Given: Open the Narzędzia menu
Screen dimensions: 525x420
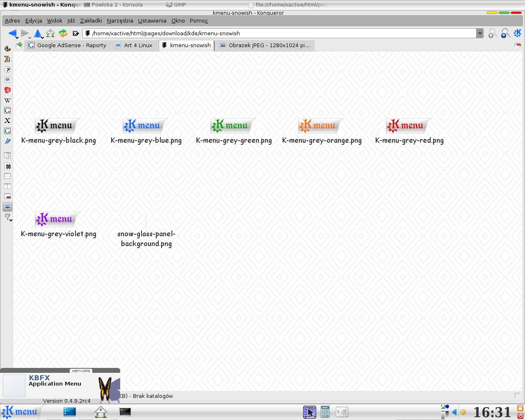Looking at the screenshot, I should pyautogui.click(x=120, y=21).
